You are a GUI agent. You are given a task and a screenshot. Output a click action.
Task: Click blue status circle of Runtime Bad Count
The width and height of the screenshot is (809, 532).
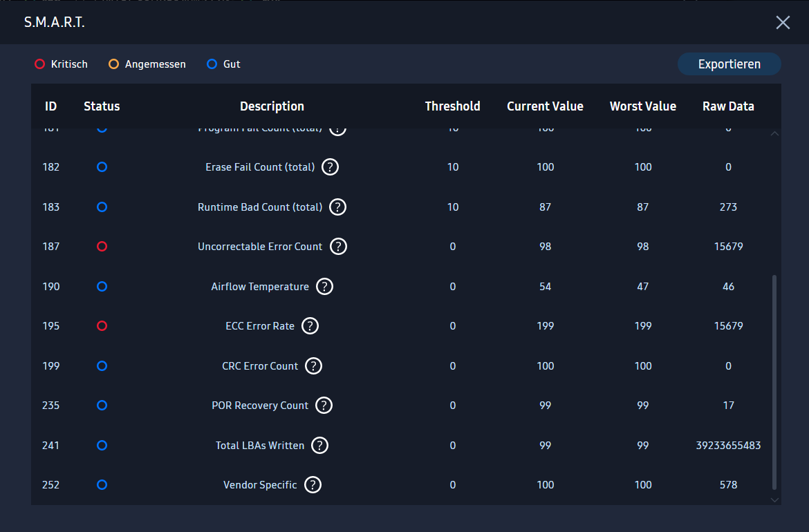tap(102, 207)
